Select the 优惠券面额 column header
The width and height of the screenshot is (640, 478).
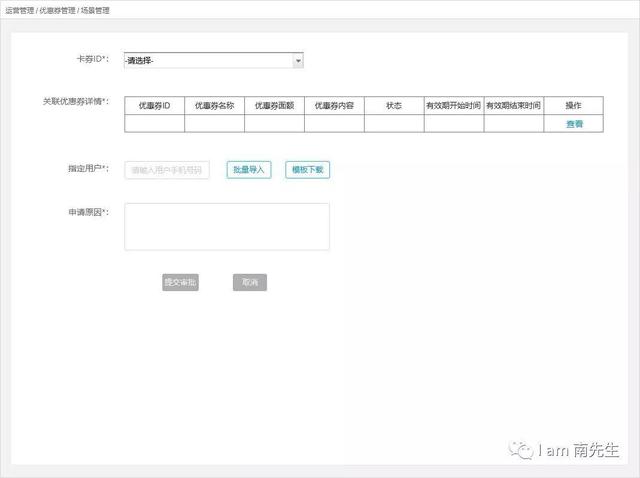274,106
